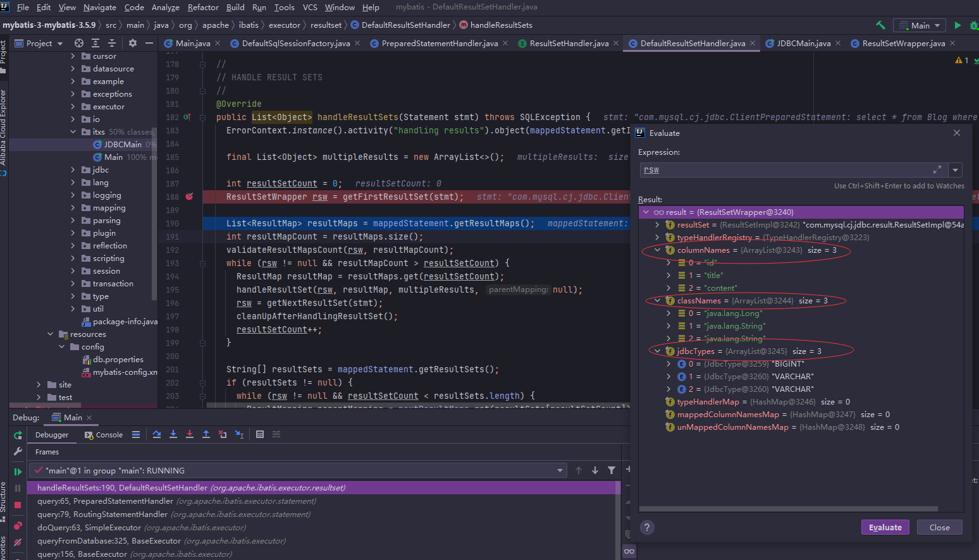The width and height of the screenshot is (979, 560).
Task: Click handleResultSets breadcrumb item
Action: [x=495, y=25]
